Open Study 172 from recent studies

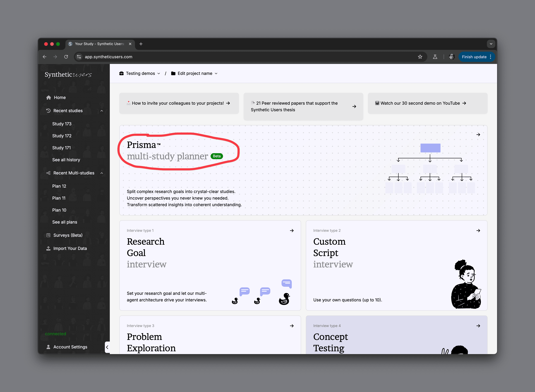[62, 136]
